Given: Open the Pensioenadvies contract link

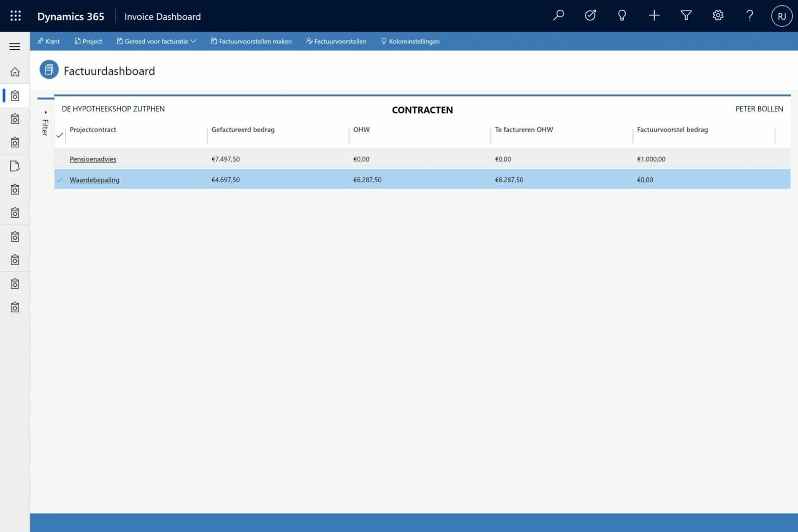Looking at the screenshot, I should (x=93, y=159).
